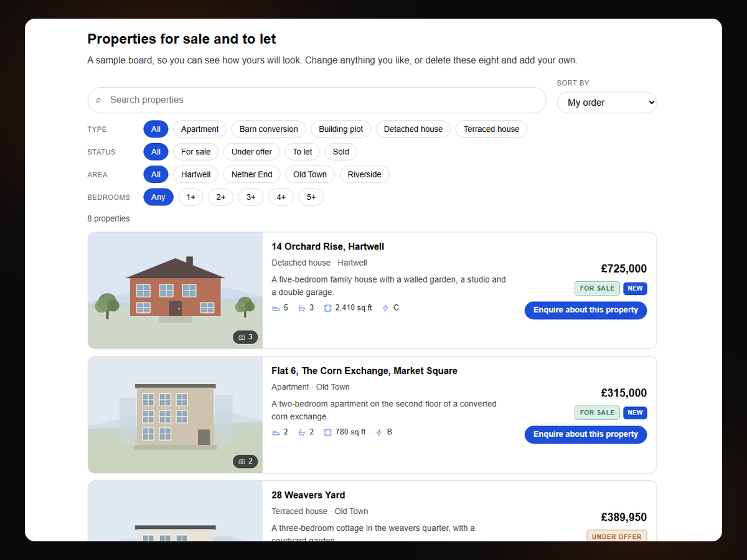Viewport: 747px width, 560px height.
Task: Click the photo count badge on 14 Orchard Rise
Action: click(x=245, y=337)
